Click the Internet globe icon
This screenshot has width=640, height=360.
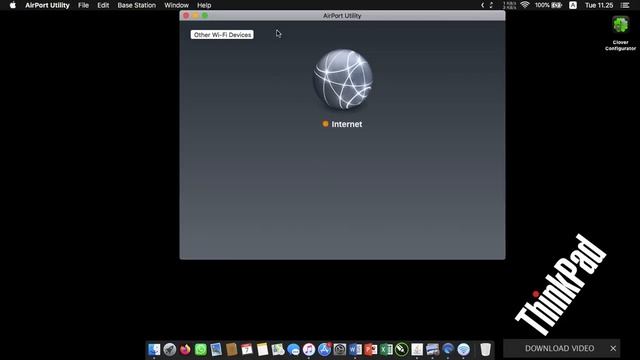tap(342, 80)
